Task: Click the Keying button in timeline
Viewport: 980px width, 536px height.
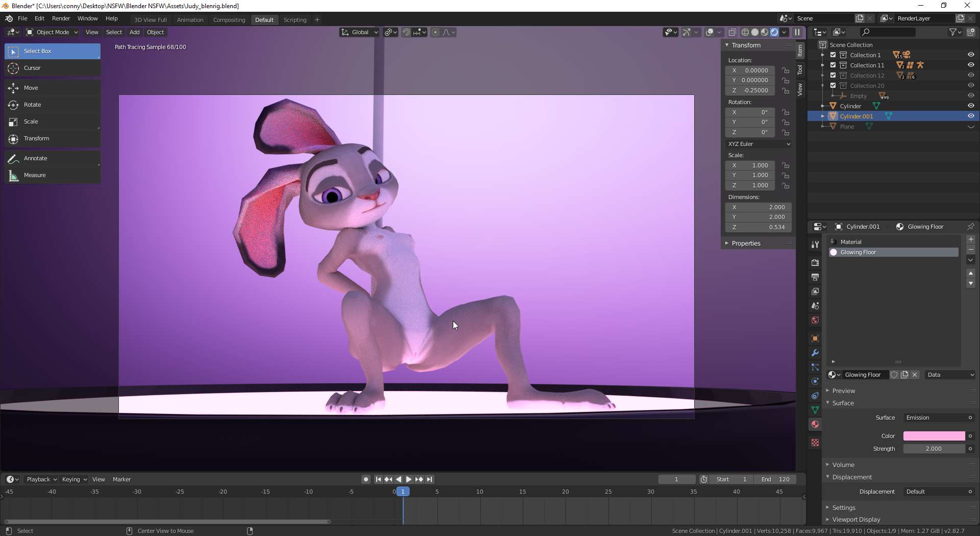Action: pos(74,479)
